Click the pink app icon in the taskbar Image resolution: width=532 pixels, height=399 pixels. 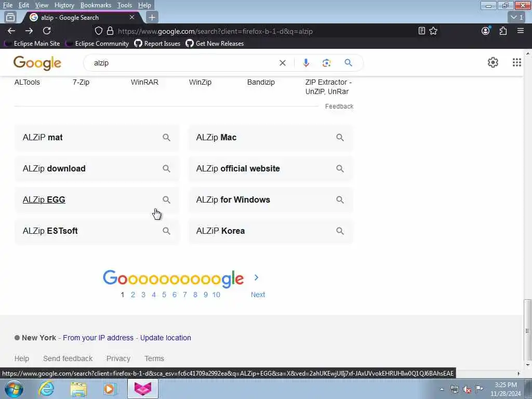point(143,389)
